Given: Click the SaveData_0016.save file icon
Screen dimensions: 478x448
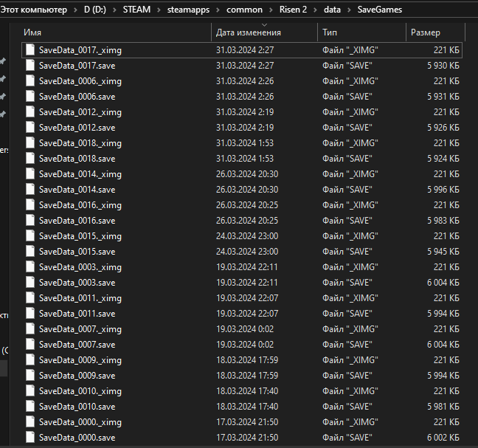Looking at the screenshot, I should 30,220.
